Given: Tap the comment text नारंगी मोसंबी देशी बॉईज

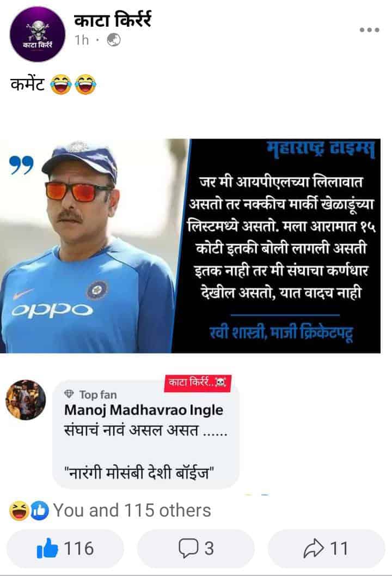Looking at the screenshot, I should click(x=139, y=473).
